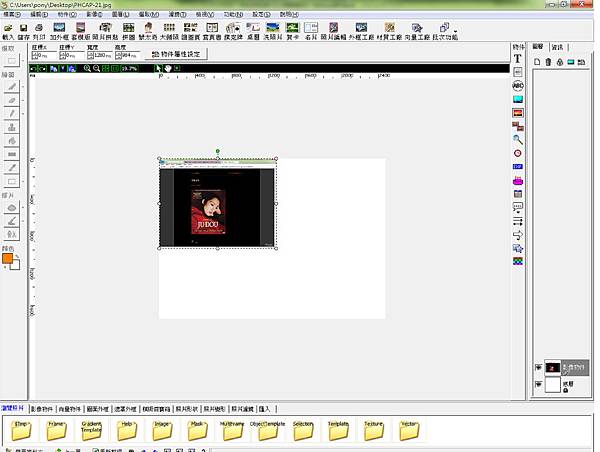The image size is (600, 452).
Task: Open the 設定(S) menu
Action: coord(261,15)
